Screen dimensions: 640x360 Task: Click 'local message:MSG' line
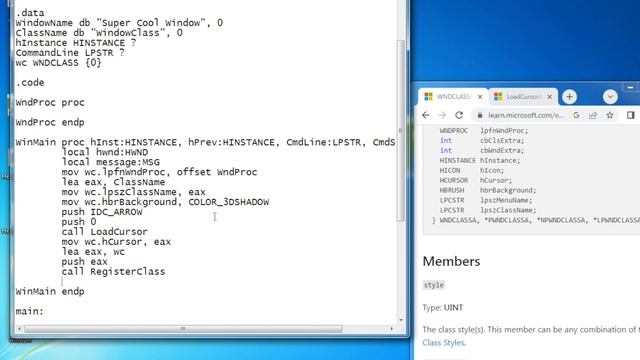click(111, 162)
